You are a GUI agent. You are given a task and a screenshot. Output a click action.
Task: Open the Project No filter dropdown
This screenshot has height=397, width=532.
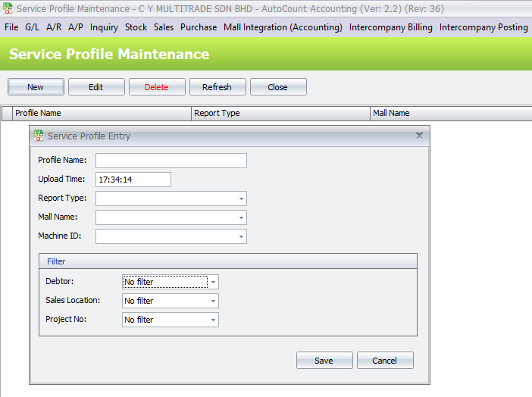click(x=213, y=320)
